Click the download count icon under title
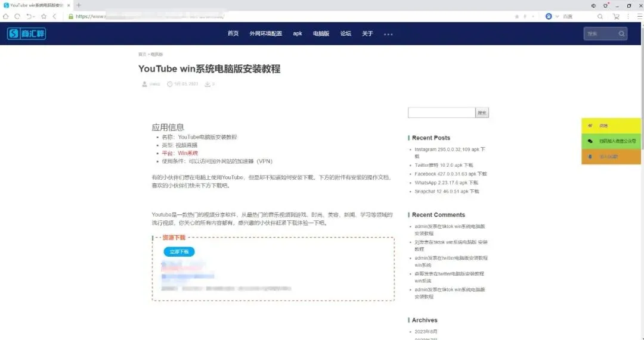This screenshot has width=644, height=340. point(208,84)
